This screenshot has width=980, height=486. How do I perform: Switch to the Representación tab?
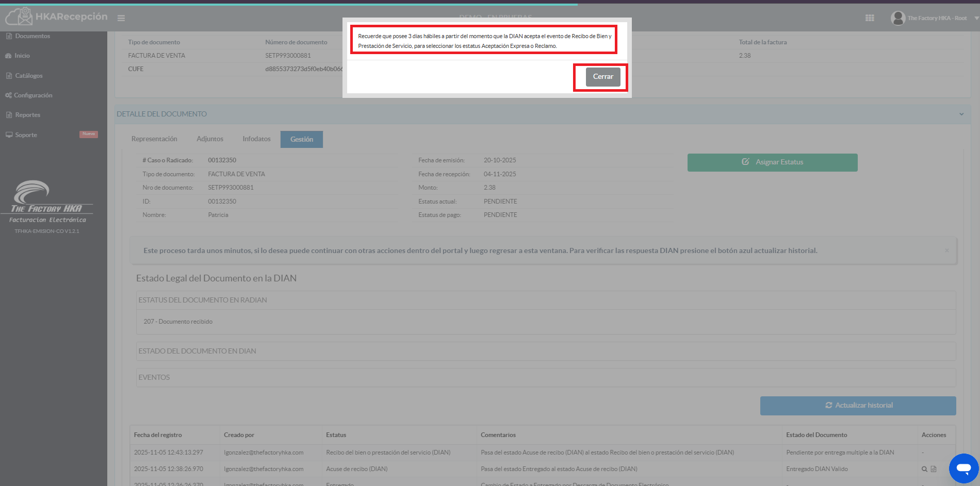coord(154,139)
